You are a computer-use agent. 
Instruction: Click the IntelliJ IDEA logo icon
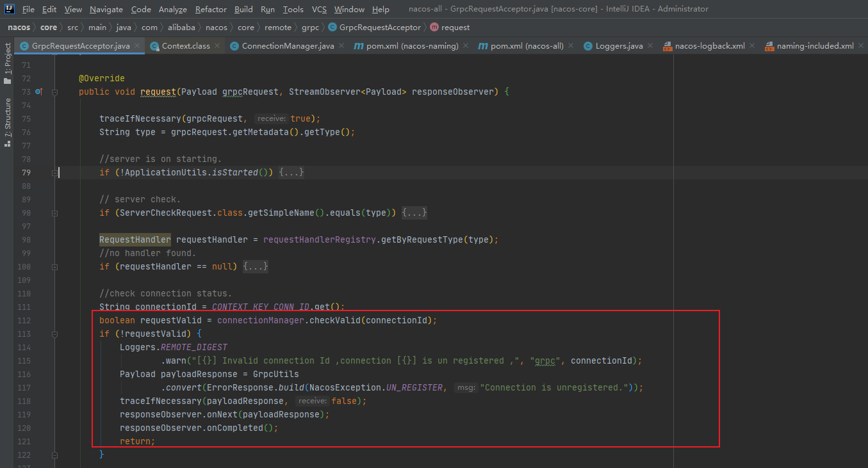pyautogui.click(x=9, y=9)
